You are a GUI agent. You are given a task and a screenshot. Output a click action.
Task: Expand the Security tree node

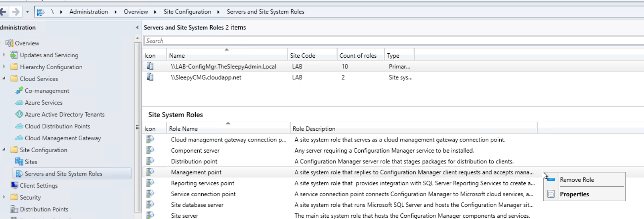[4, 197]
